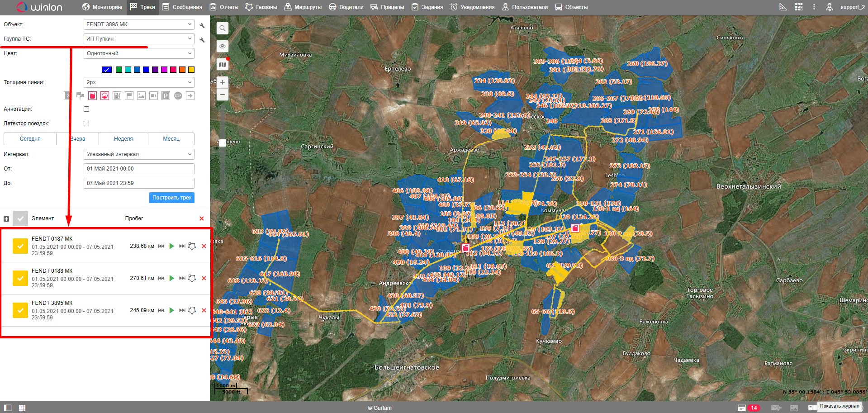
Task: Open the Объект dropdown
Action: (139, 24)
